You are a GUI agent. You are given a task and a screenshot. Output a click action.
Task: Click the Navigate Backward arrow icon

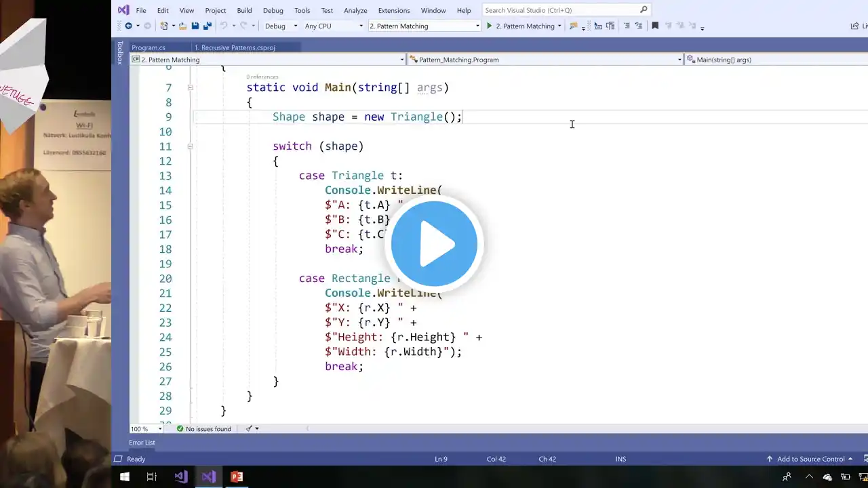click(x=128, y=26)
